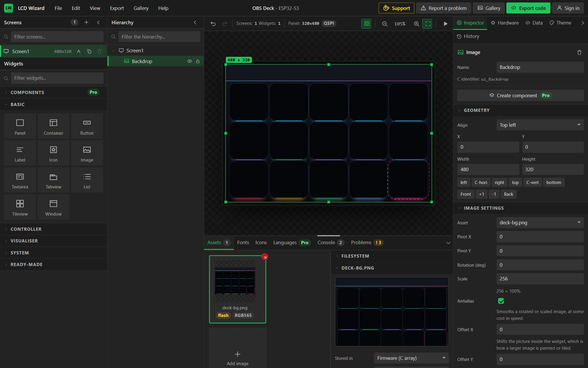Click the Report a problem button

pos(444,8)
